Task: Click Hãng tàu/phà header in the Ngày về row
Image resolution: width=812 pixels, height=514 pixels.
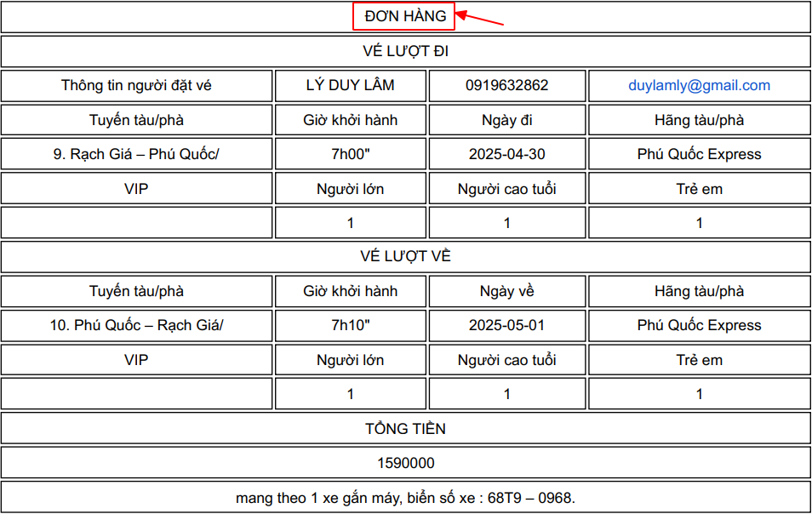Action: 699,291
